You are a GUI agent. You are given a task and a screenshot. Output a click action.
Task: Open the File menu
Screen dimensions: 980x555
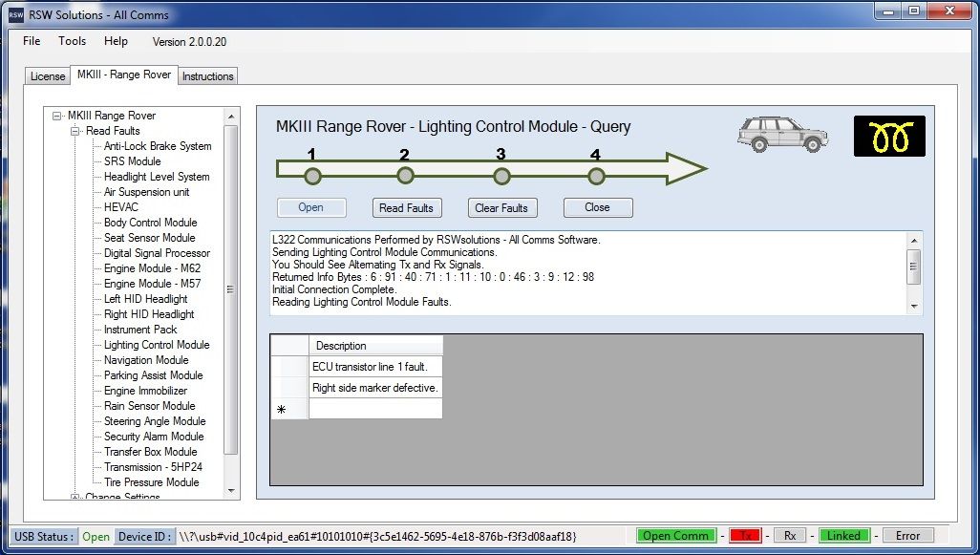coord(32,41)
